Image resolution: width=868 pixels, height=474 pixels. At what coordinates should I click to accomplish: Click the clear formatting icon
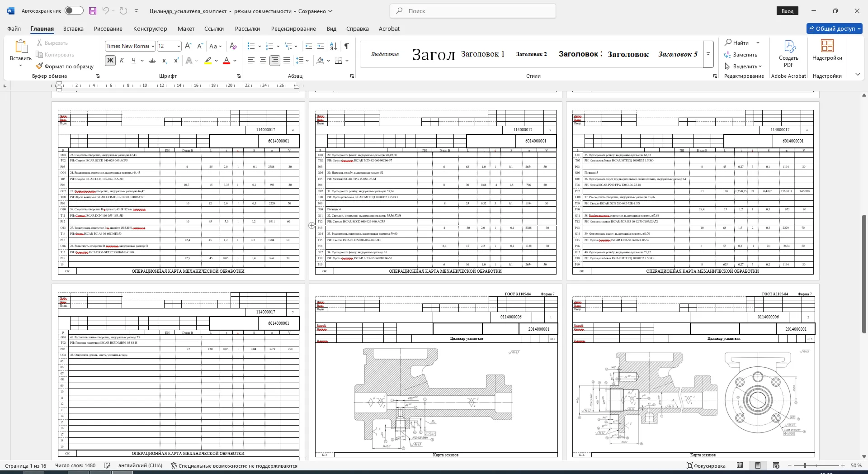click(233, 46)
